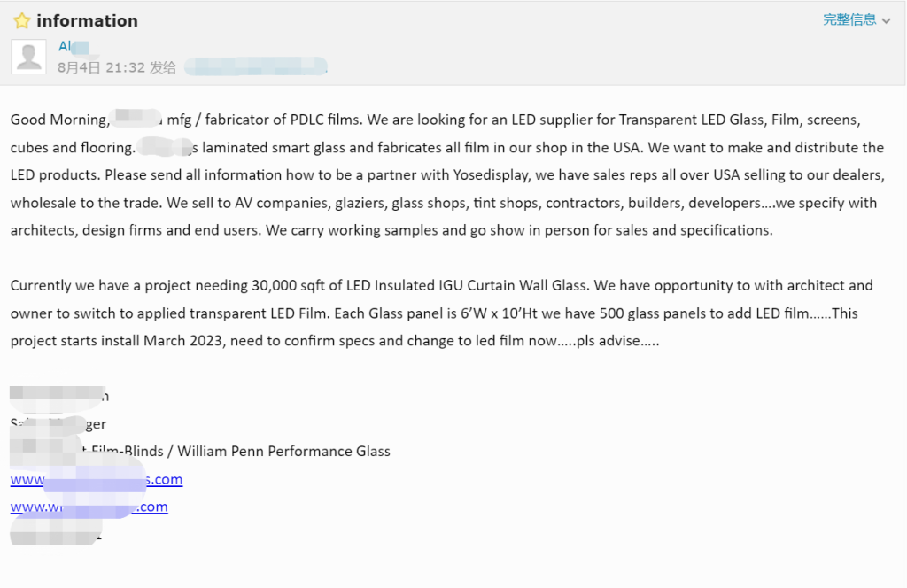907x588 pixels.
Task: Click the 发给 label in the header
Action: 163,67
